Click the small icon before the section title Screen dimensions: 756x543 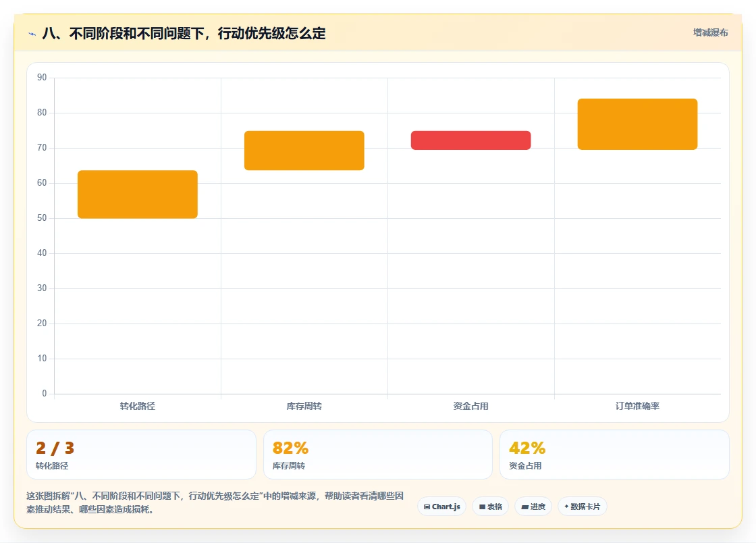tap(32, 34)
